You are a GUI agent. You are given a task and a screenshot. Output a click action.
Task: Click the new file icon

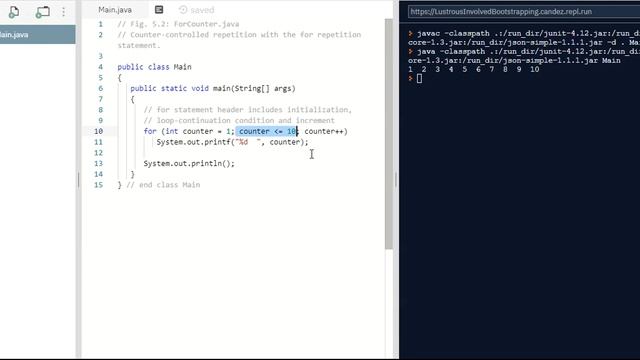(14, 12)
